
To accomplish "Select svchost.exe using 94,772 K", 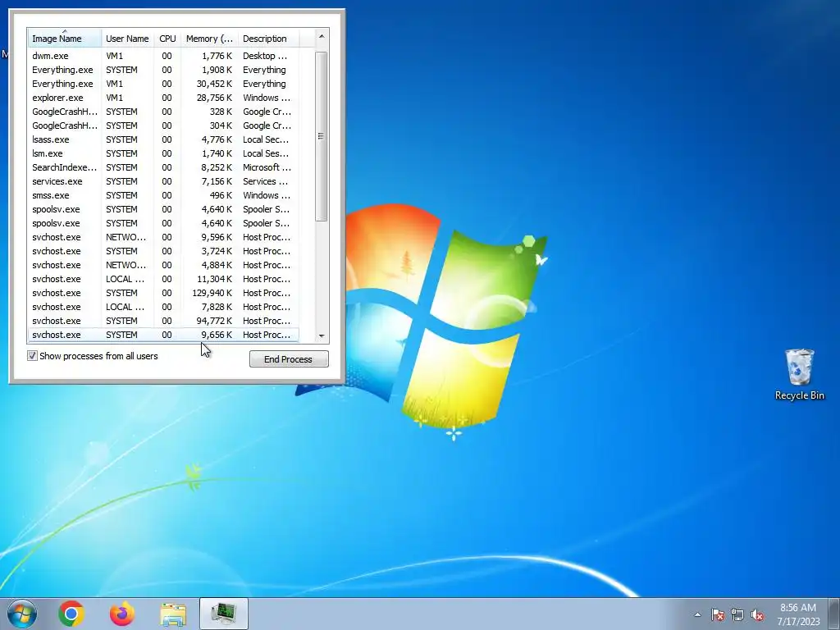I will click(x=163, y=321).
